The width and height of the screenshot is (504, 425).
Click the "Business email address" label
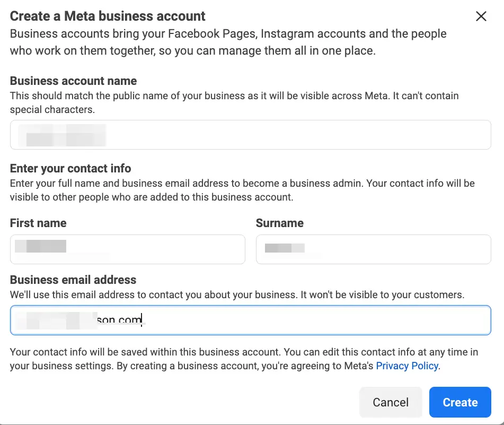pos(73,280)
